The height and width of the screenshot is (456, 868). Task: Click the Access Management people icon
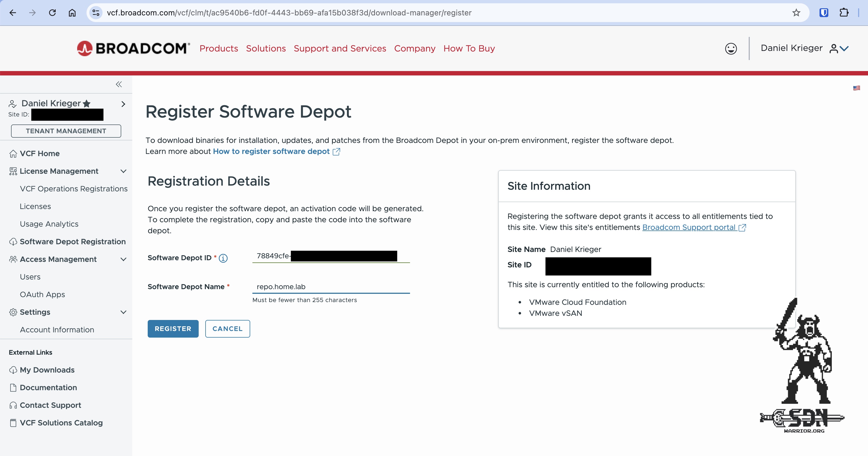click(13, 259)
